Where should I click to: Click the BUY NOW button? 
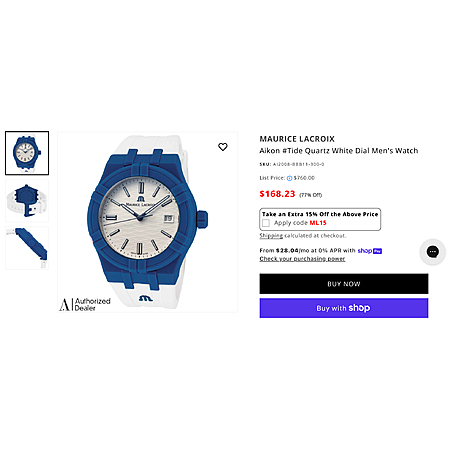tap(344, 284)
